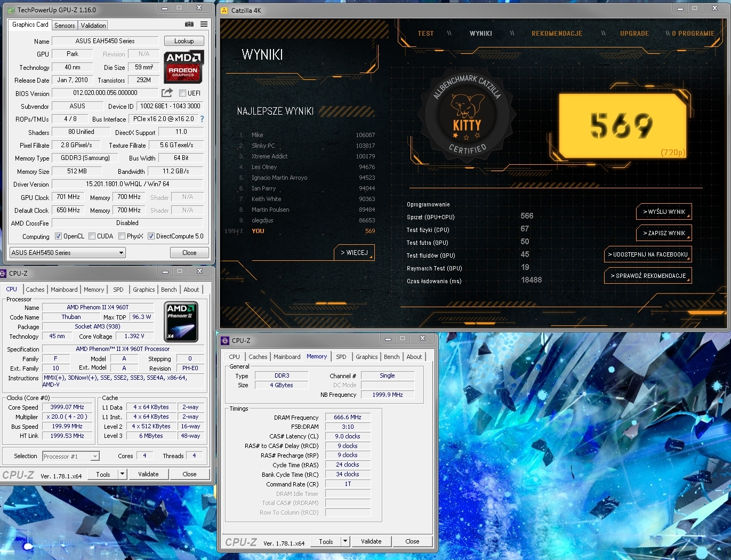Click the CPU-Z Memory window title icon

click(225, 340)
